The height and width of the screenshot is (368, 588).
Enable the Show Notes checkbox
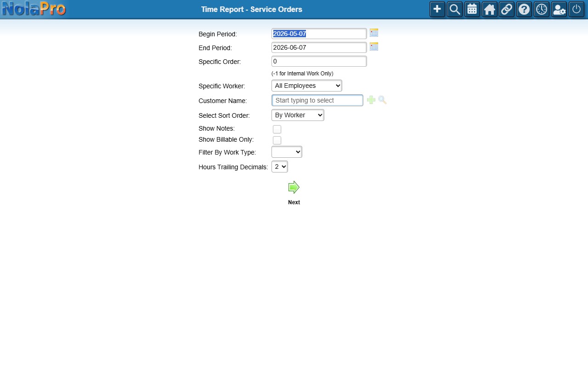[277, 129]
